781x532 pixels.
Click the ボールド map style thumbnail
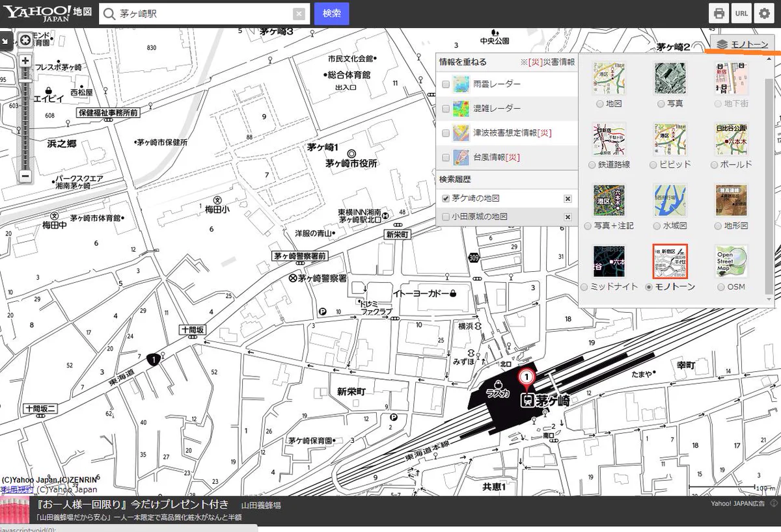pos(732,140)
